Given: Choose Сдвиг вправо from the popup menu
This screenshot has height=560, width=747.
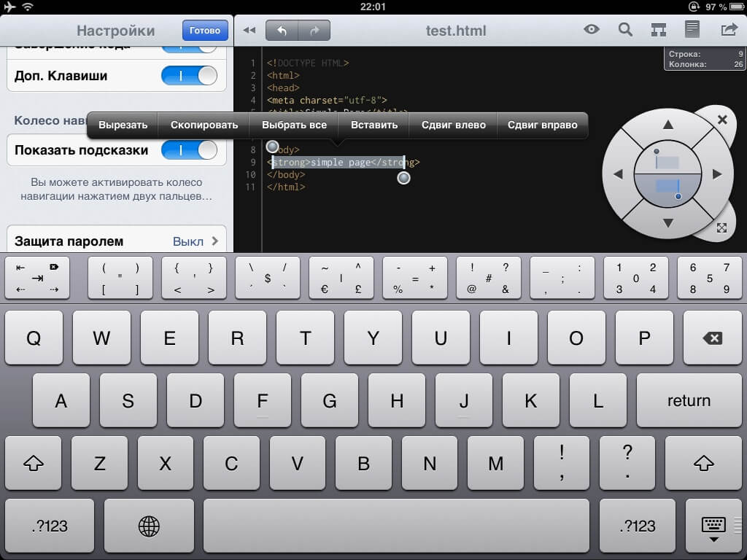Looking at the screenshot, I should coord(542,125).
